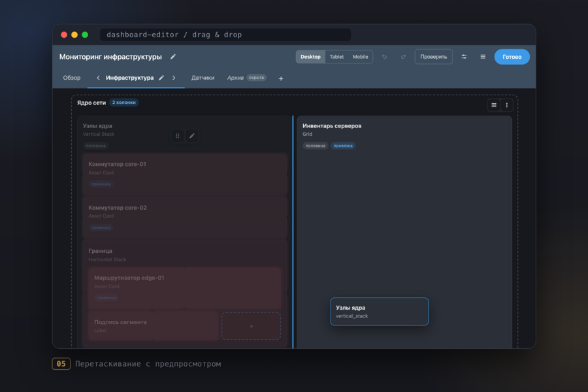Image resolution: width=588 pixels, height=392 pixels.
Task: Grab the drag handle on the Узлы ядра card
Action: coord(178,136)
